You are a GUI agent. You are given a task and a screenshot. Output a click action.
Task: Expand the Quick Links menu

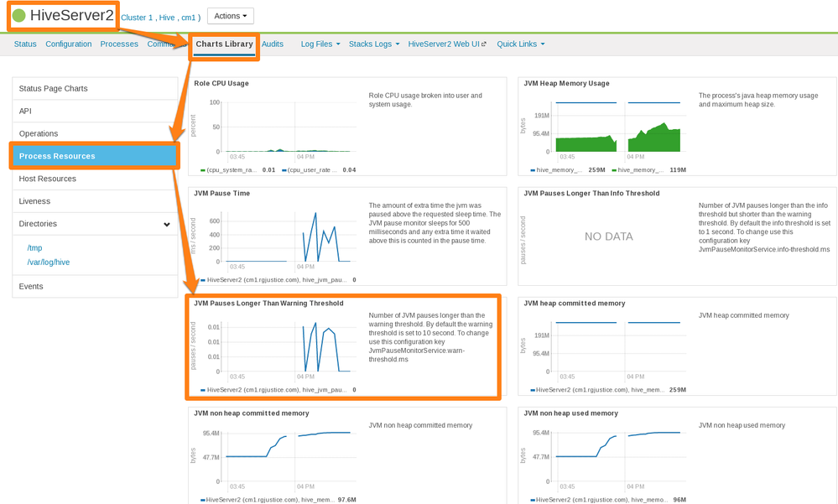click(521, 44)
